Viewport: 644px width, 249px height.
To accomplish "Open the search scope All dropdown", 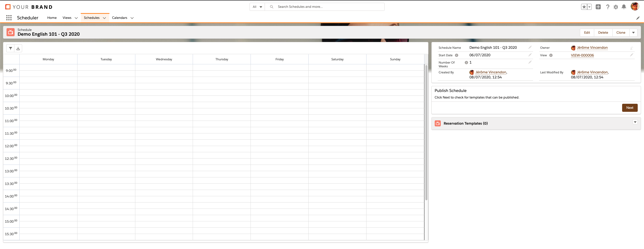I will pyautogui.click(x=257, y=7).
